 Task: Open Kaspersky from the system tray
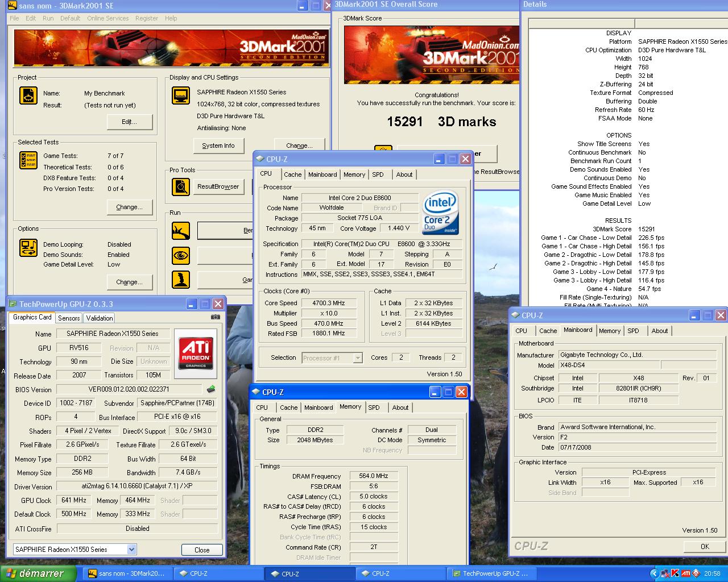[676, 573]
